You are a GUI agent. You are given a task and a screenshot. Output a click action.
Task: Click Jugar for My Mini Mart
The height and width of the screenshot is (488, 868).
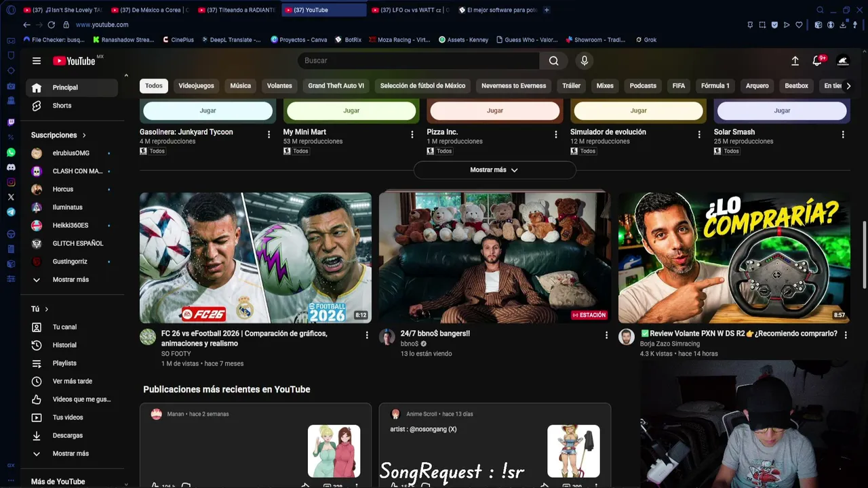(351, 110)
